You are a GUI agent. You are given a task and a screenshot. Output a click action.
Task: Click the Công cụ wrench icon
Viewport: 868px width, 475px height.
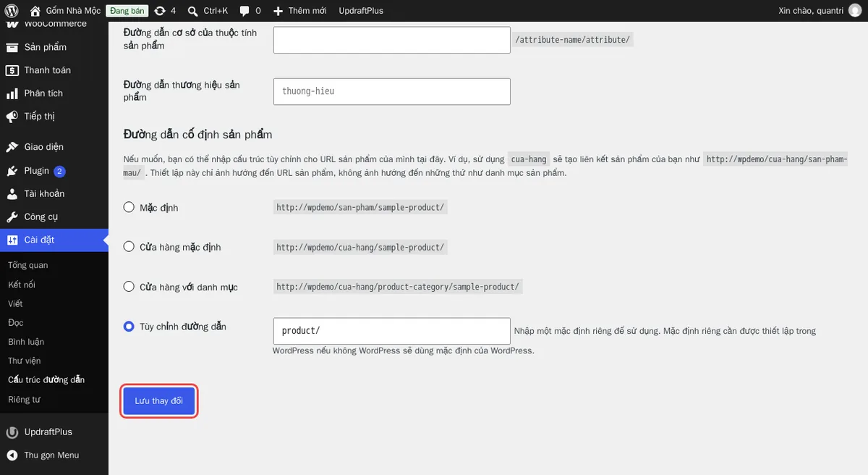click(x=12, y=217)
